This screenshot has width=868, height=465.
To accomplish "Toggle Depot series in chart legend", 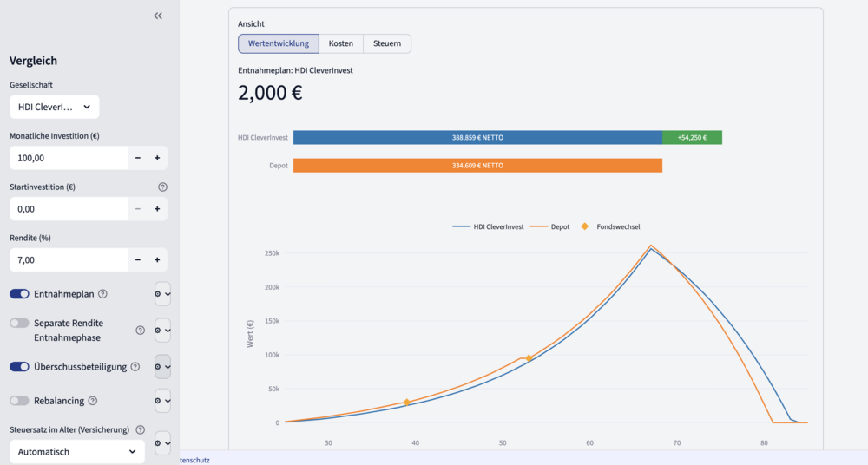I will coord(549,227).
